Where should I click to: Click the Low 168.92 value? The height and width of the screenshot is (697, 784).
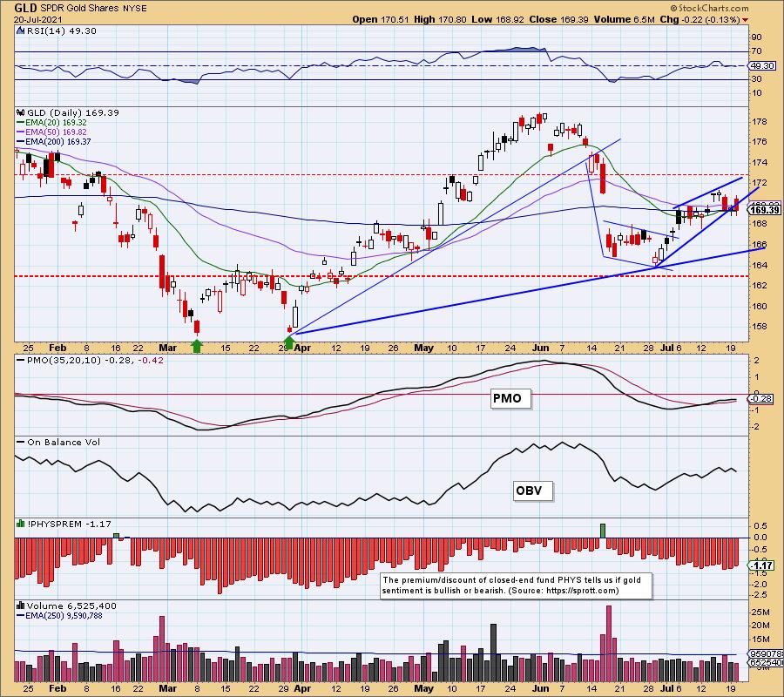click(x=498, y=19)
